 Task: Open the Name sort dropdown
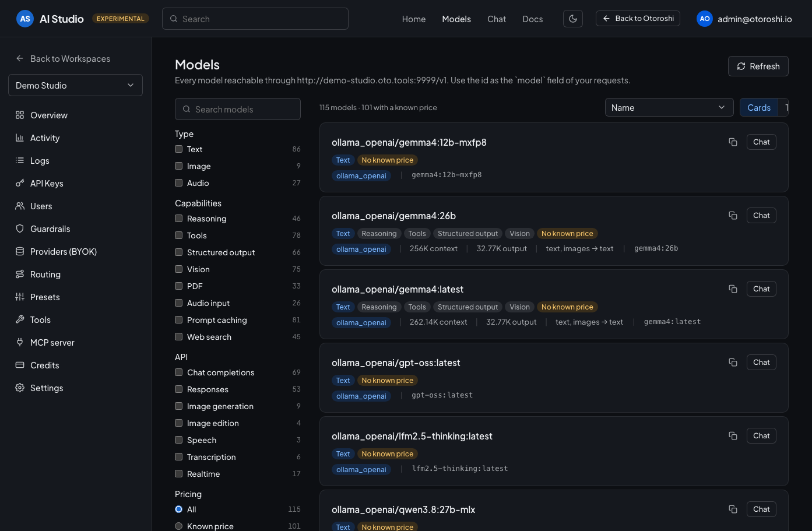click(x=669, y=107)
